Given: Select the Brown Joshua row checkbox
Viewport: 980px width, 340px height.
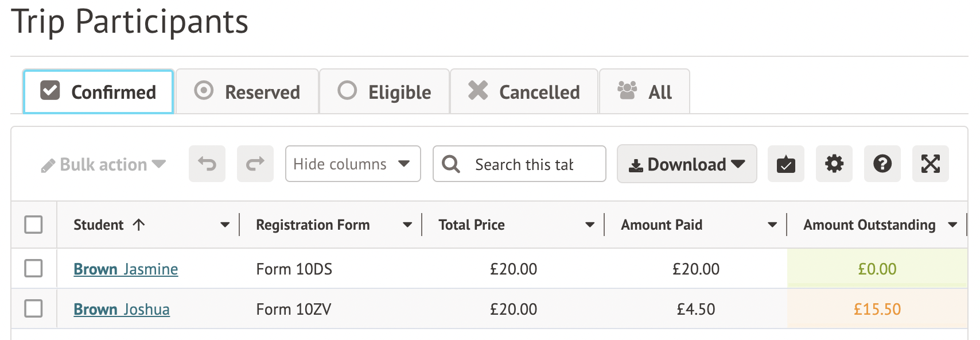Looking at the screenshot, I should pyautogui.click(x=34, y=308).
